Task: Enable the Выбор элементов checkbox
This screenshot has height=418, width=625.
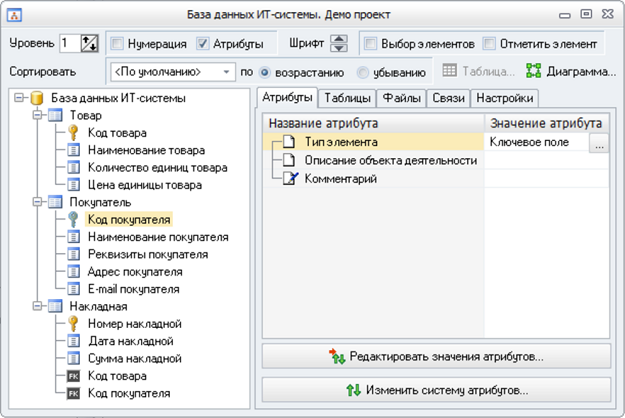Action: 371,43
